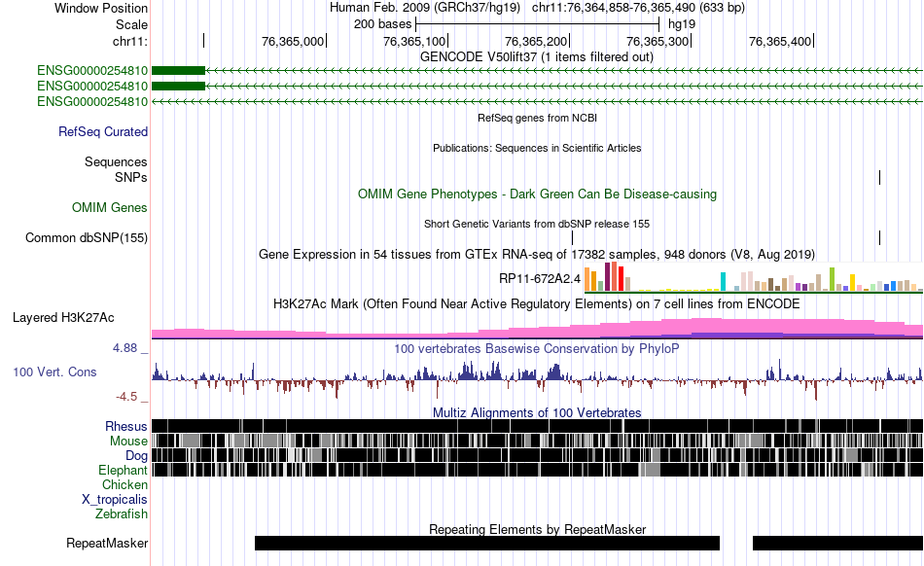Click the Common dbSNP(155) label
The width and height of the screenshot is (924, 566).
[x=87, y=238]
